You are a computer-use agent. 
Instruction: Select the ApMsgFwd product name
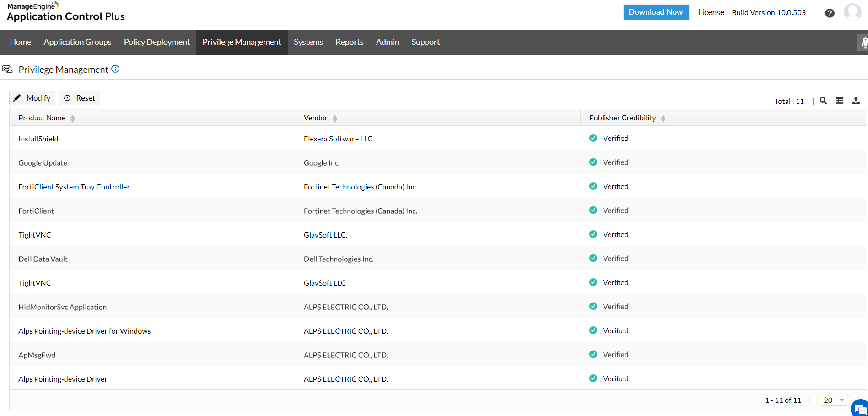[37, 355]
